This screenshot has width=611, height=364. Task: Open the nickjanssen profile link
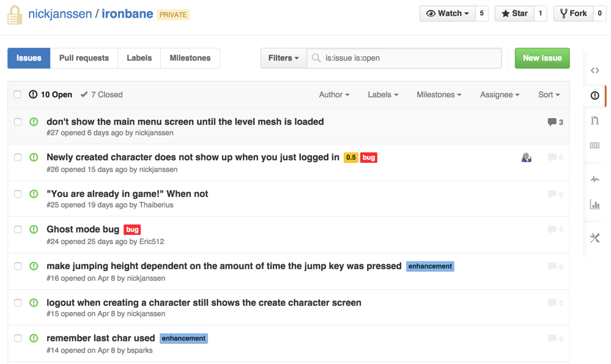[x=60, y=14]
